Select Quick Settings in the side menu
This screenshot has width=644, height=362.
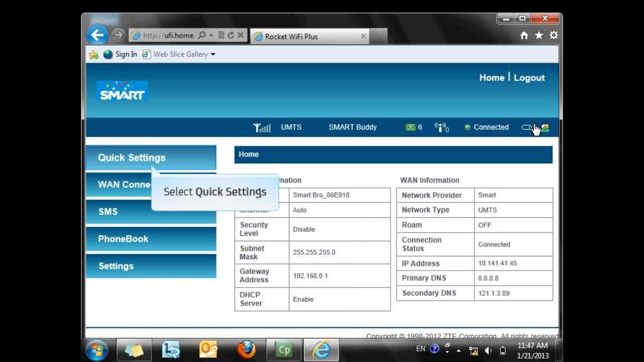[x=151, y=157]
